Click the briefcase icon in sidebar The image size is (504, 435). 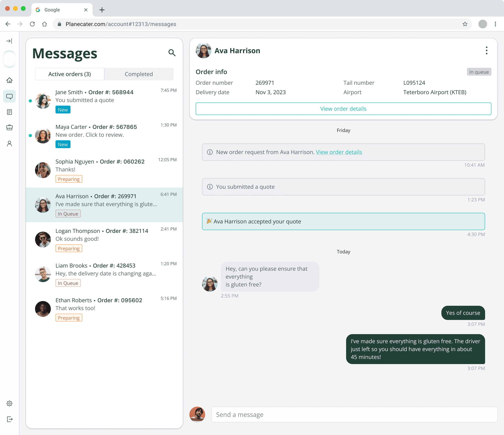click(9, 127)
